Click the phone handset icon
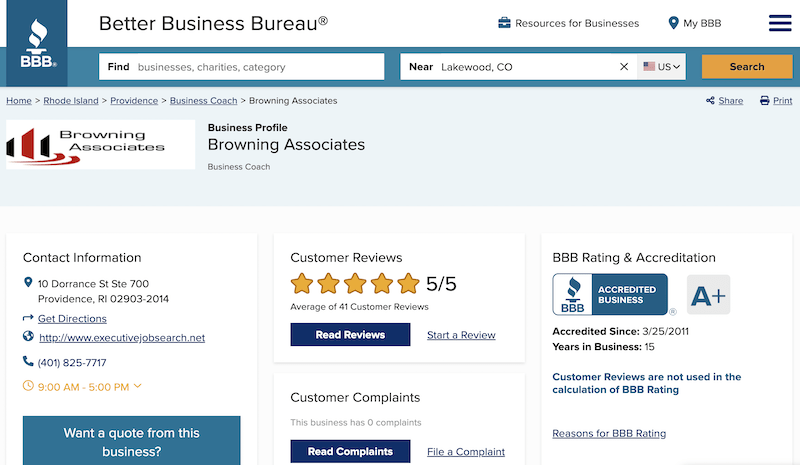 [x=28, y=361]
